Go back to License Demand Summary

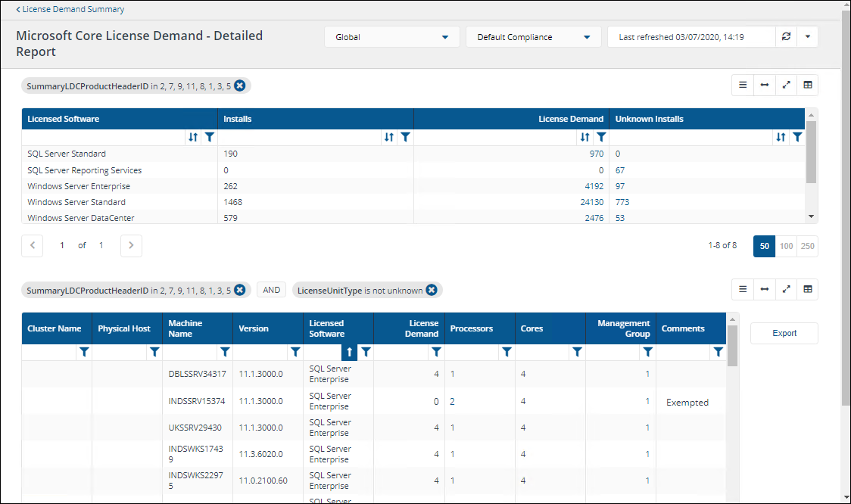click(70, 10)
